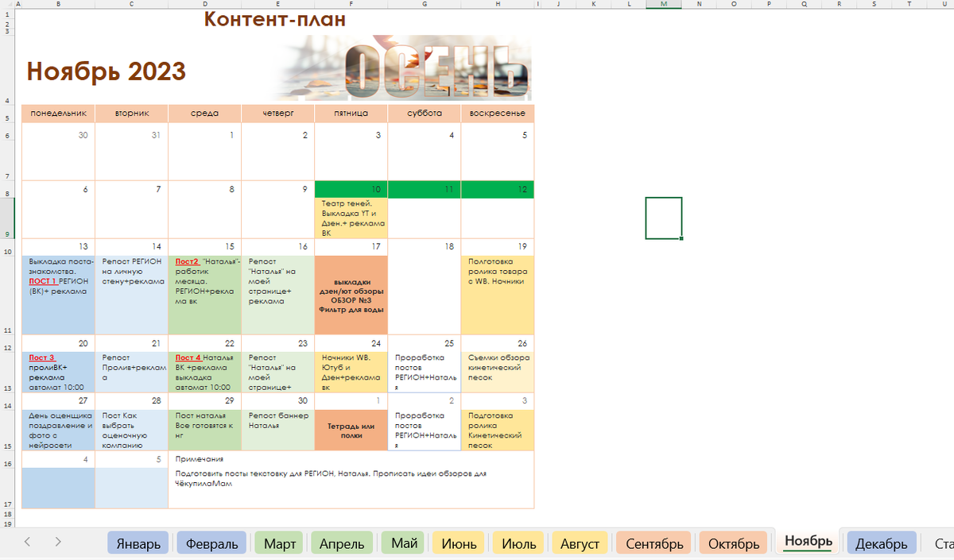Click the date cell 17
This screenshot has height=560, width=954.
[351, 246]
